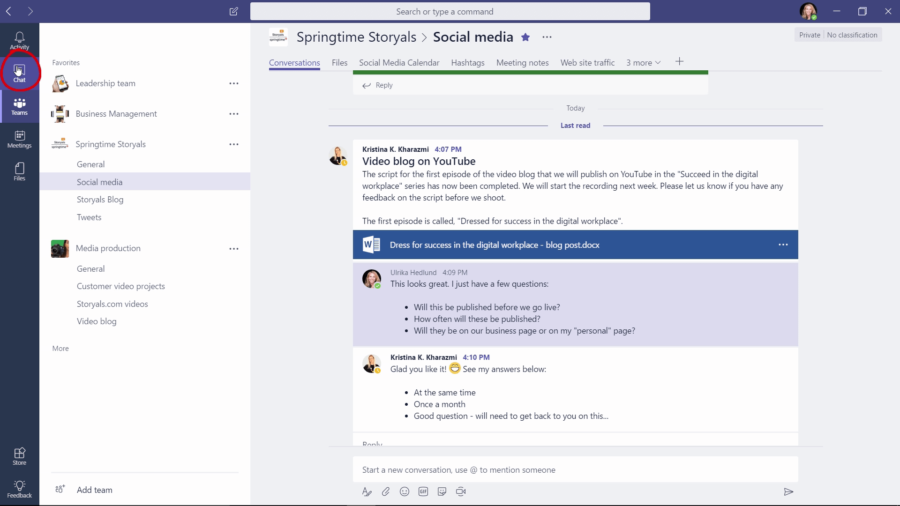Attach a file using paperclip icon
900x506 pixels.
tap(386, 491)
